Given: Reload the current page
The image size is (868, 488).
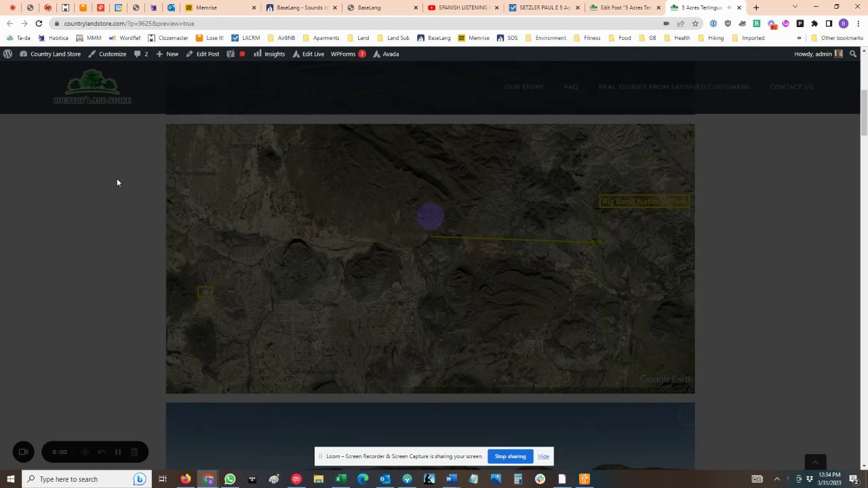Looking at the screenshot, I should [x=39, y=24].
